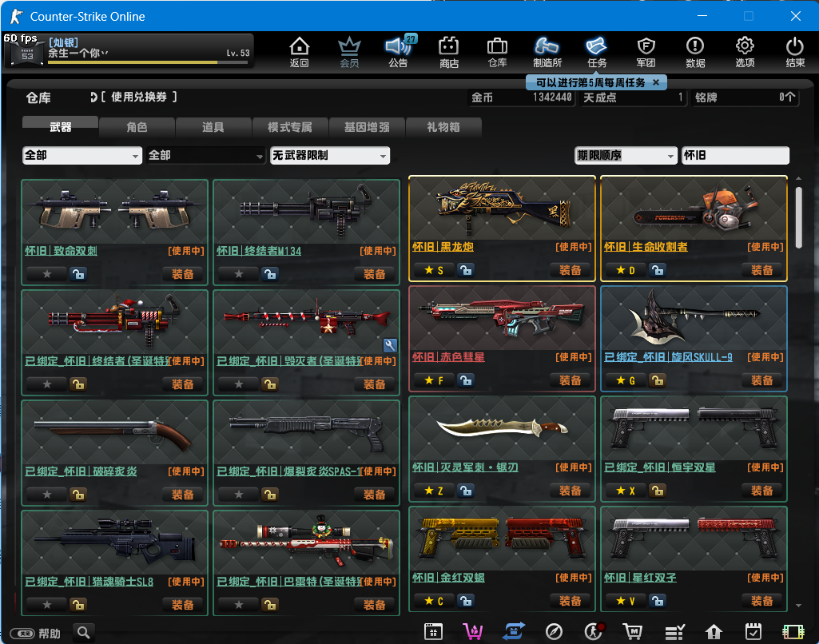Click the running soldier icon with red dot
The image size is (819, 644).
(594, 631)
